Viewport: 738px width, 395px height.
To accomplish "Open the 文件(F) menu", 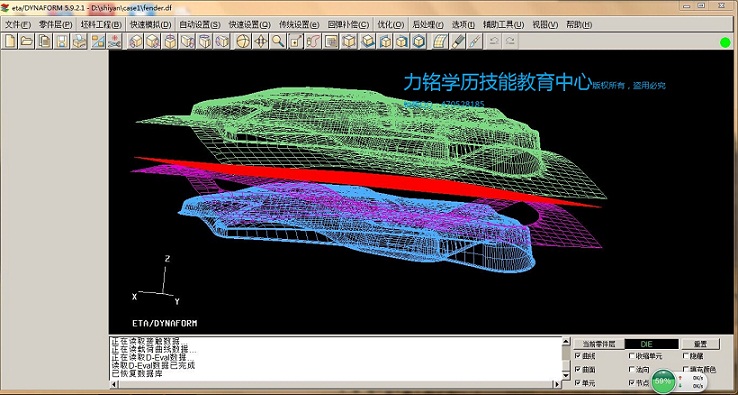I will tap(17, 24).
